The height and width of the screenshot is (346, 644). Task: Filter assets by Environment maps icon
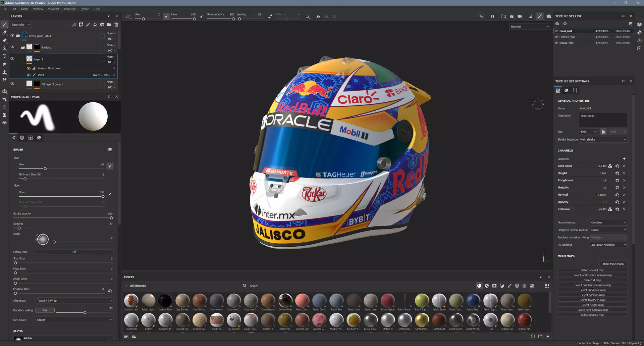point(532,286)
